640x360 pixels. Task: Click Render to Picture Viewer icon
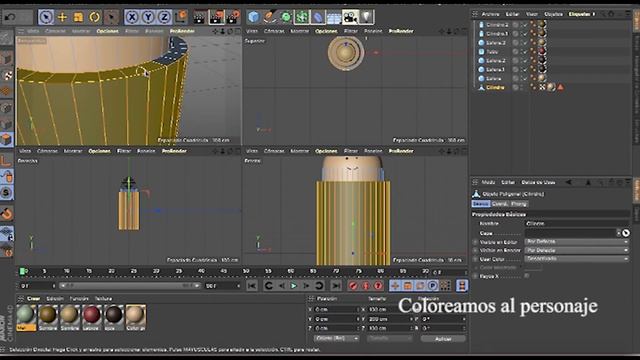coord(216,17)
